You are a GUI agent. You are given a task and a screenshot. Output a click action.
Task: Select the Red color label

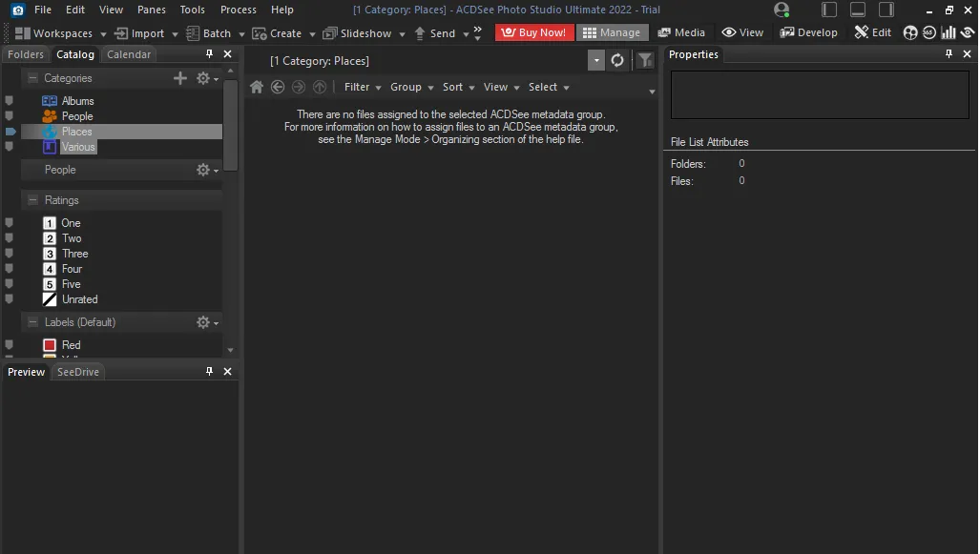pos(61,345)
